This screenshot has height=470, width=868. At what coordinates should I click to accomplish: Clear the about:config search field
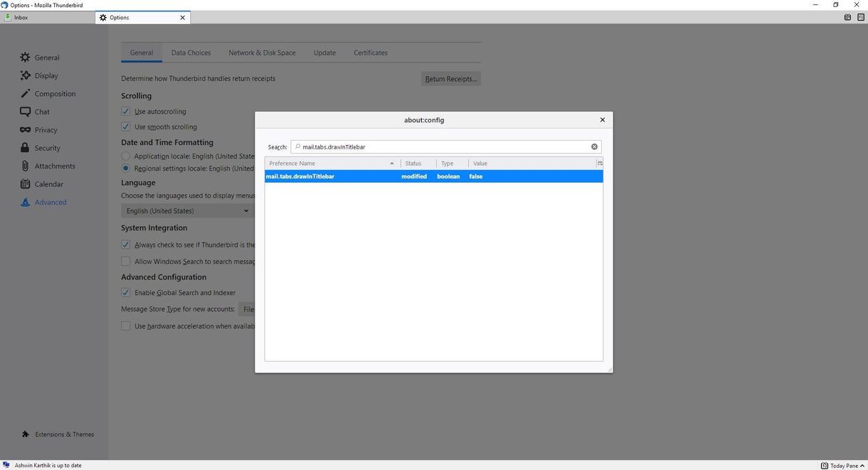click(594, 147)
